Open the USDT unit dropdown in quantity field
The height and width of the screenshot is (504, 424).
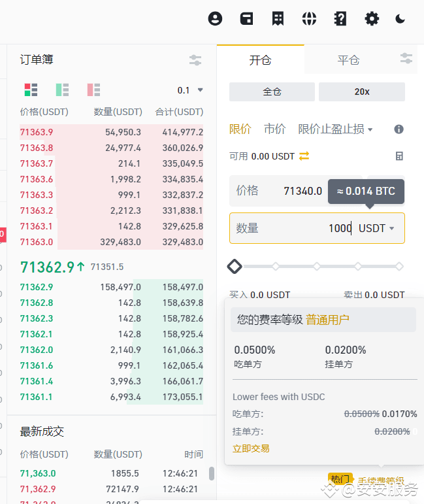pyautogui.click(x=378, y=228)
